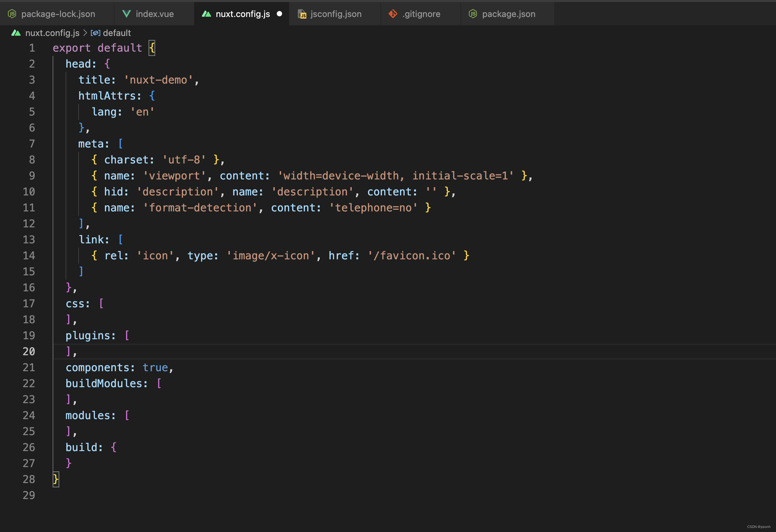The height and width of the screenshot is (532, 776).
Task: Click the unsaved dot on nuxt.config.js tab
Action: tap(279, 14)
